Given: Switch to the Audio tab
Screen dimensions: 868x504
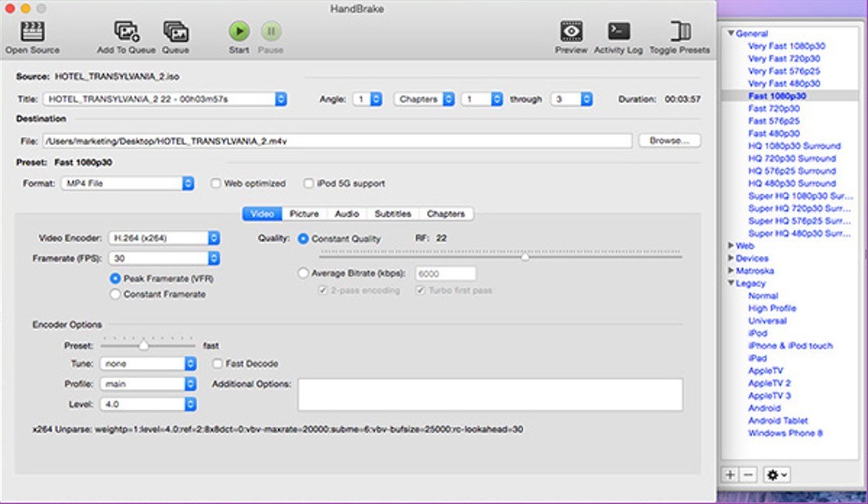Looking at the screenshot, I should (x=347, y=214).
